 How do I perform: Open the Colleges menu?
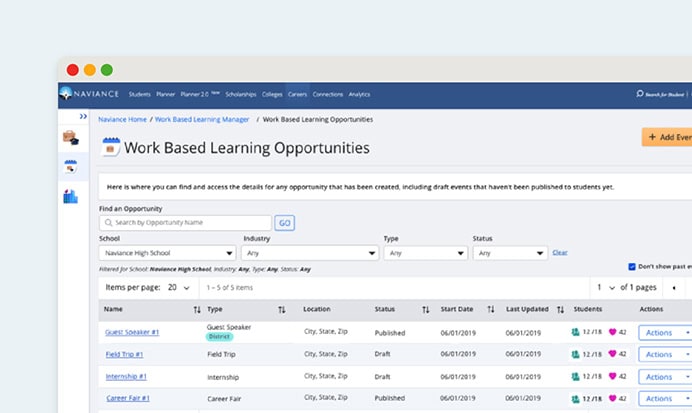(x=272, y=94)
